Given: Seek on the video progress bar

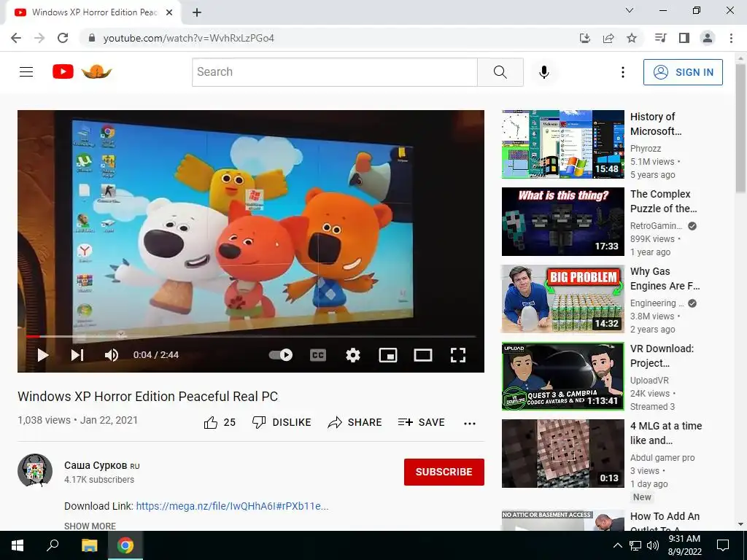Looking at the screenshot, I should click(251, 336).
